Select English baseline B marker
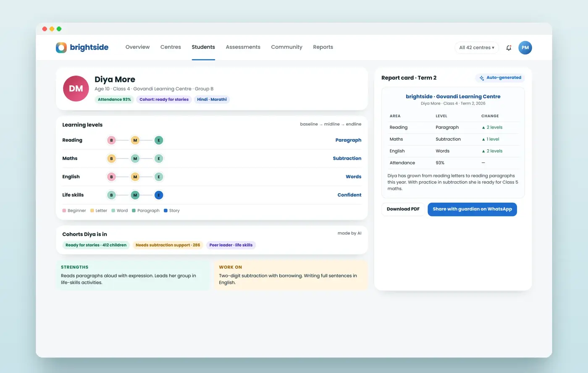588x373 pixels. coord(111,177)
